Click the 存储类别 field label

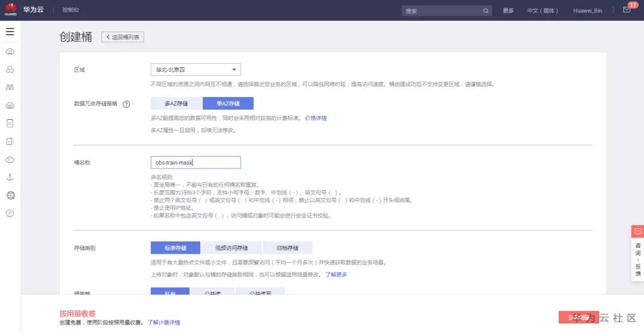coord(85,248)
